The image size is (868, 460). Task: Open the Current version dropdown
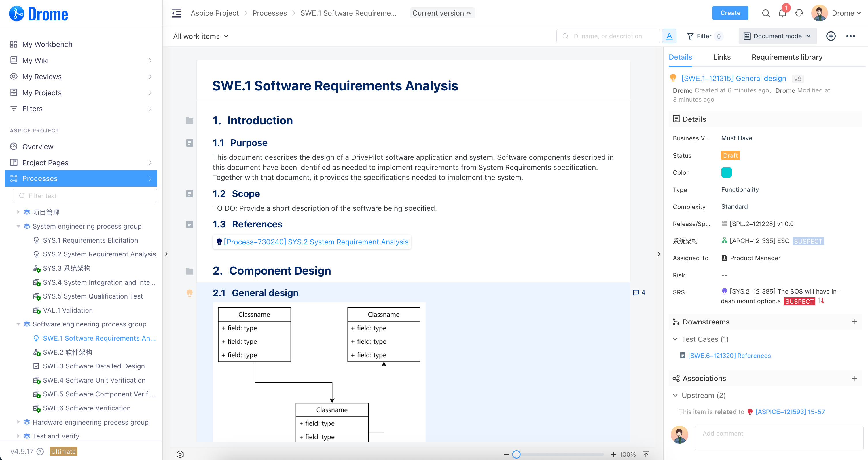click(442, 13)
